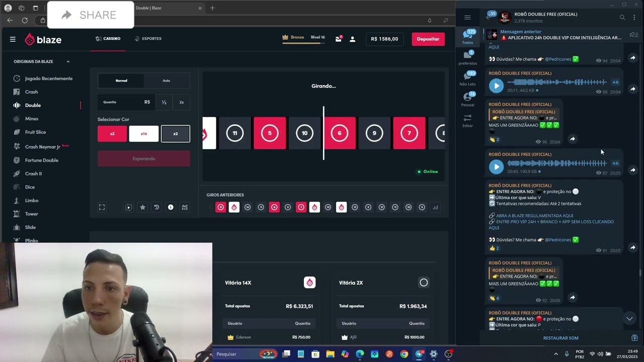Open the Windows Pesquisar search box
This screenshot has height=362, width=644.
[x=246, y=354]
